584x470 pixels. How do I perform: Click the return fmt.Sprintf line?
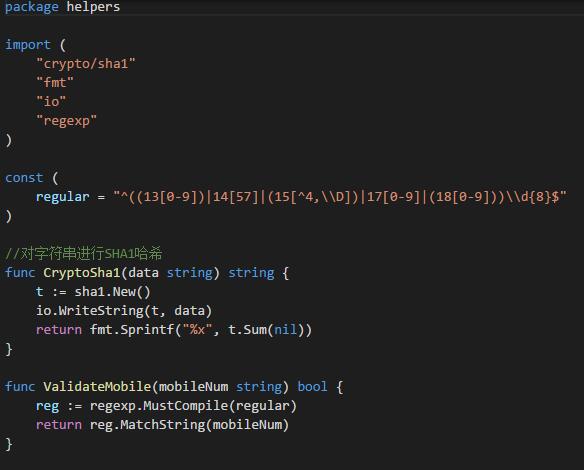pyautogui.click(x=174, y=330)
